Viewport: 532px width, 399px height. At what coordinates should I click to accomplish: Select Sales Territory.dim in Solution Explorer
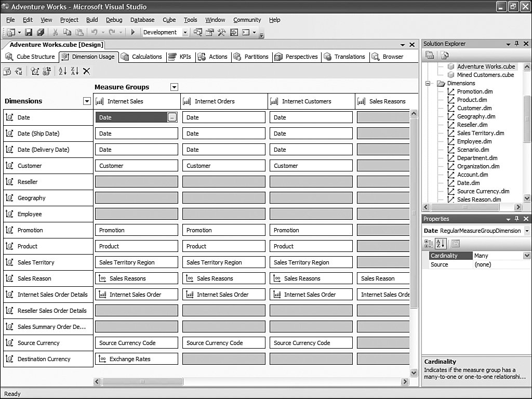click(481, 133)
